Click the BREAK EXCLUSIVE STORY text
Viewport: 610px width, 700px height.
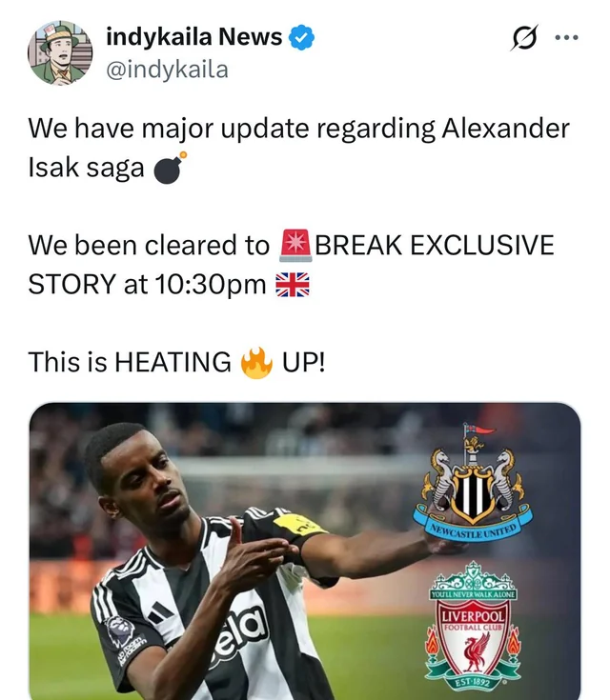click(292, 265)
